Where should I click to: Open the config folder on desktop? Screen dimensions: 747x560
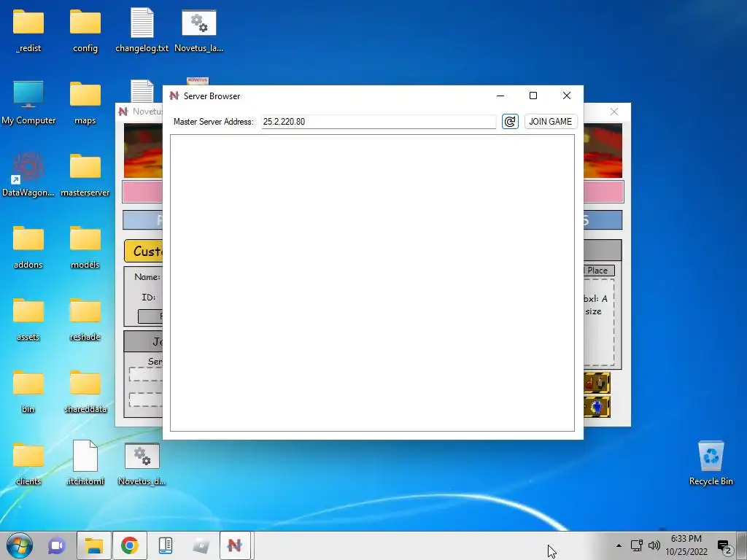85,30
